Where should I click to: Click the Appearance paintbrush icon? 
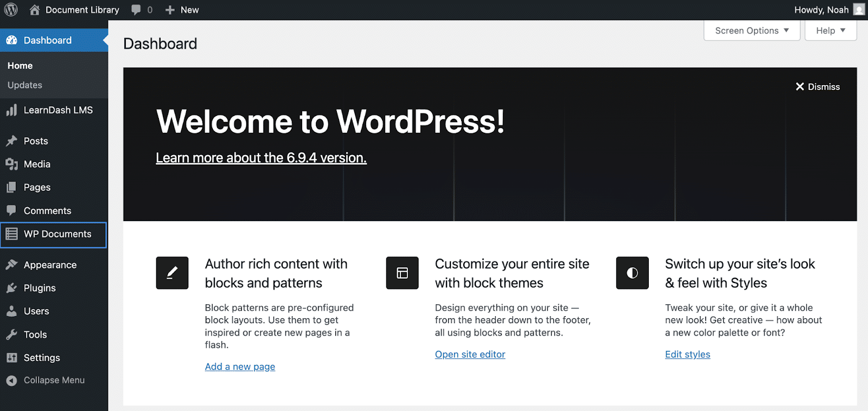(11, 265)
